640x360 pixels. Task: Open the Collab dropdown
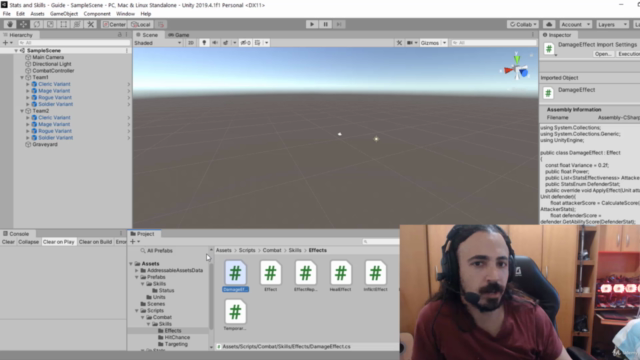[523, 24]
